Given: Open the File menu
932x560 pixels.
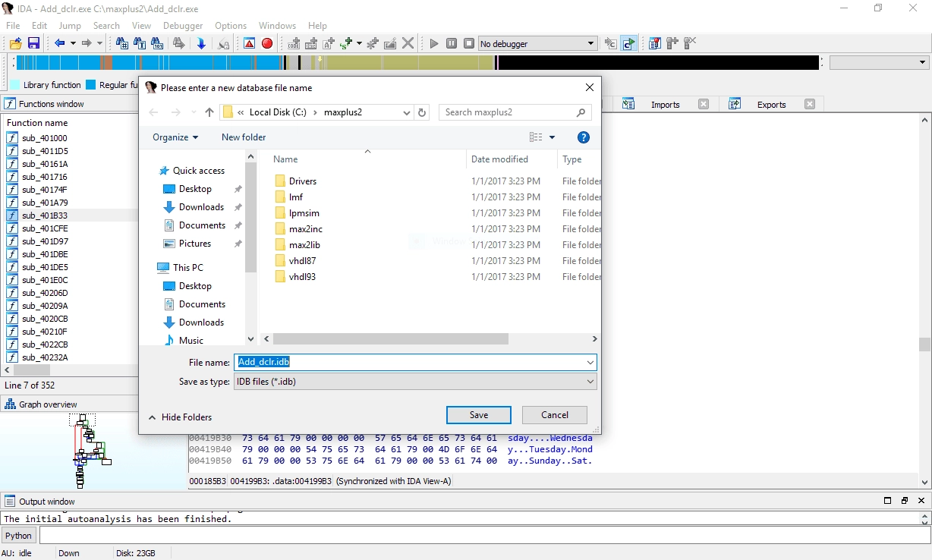Looking at the screenshot, I should coord(13,25).
